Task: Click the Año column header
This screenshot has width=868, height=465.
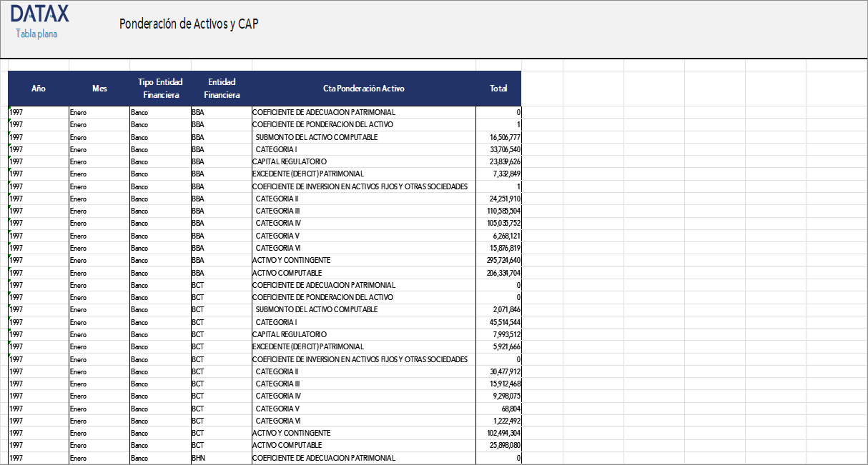Action: pyautogui.click(x=39, y=89)
